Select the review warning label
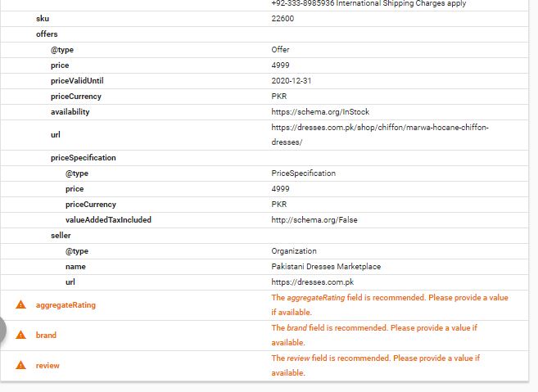 47,365
